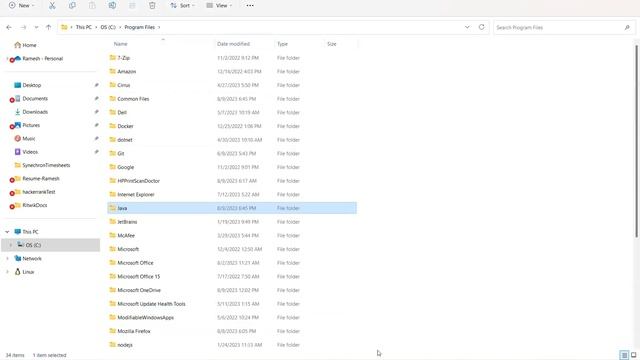Click the Cut scissors icon
Viewport: 640px width, 360px height.
(x=52, y=5)
